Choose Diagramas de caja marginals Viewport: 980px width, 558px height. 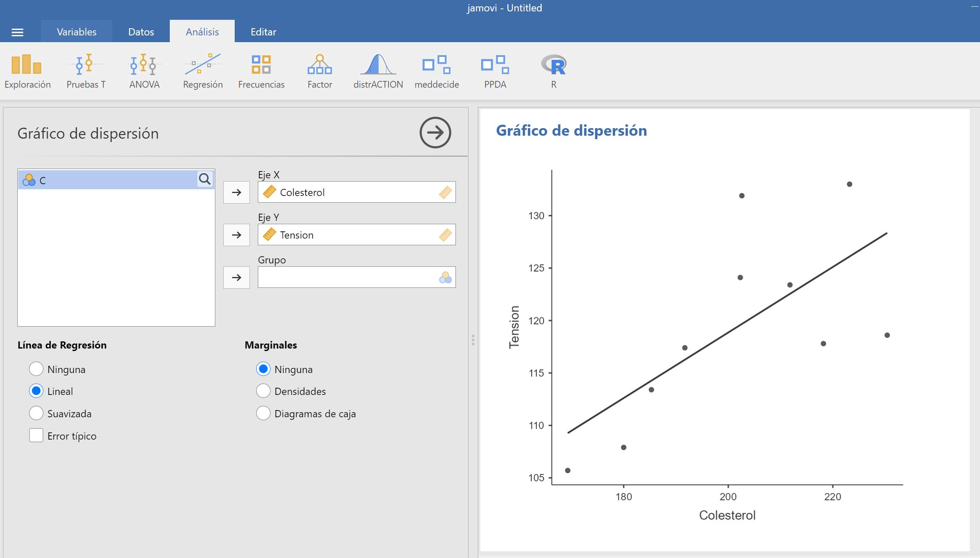[x=263, y=413]
